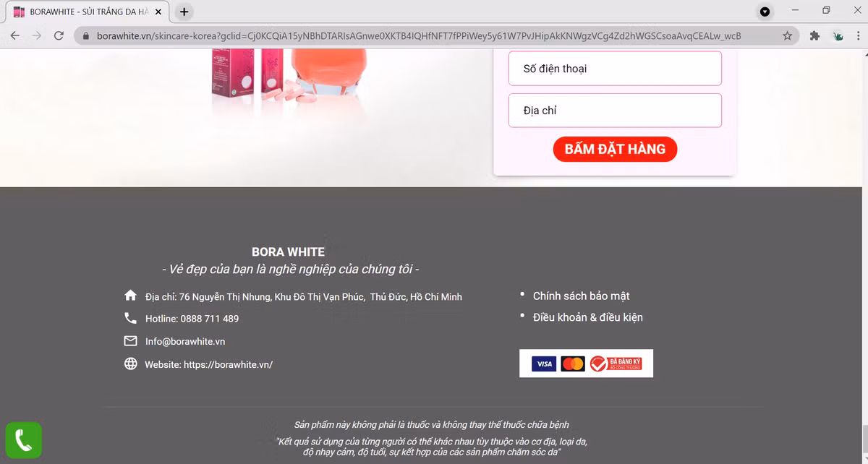Click the BẤM ĐẶT HÀNG button

[615, 149]
